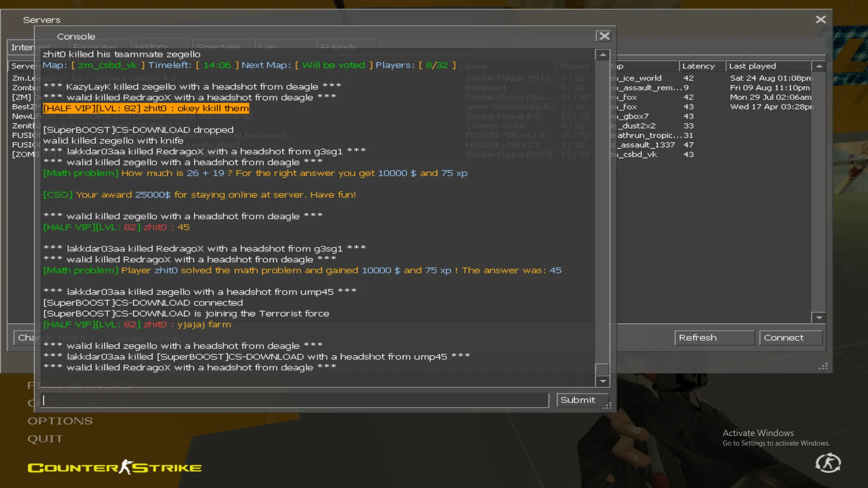Click the console scrollbar down arrow
The image size is (868, 488).
click(603, 381)
